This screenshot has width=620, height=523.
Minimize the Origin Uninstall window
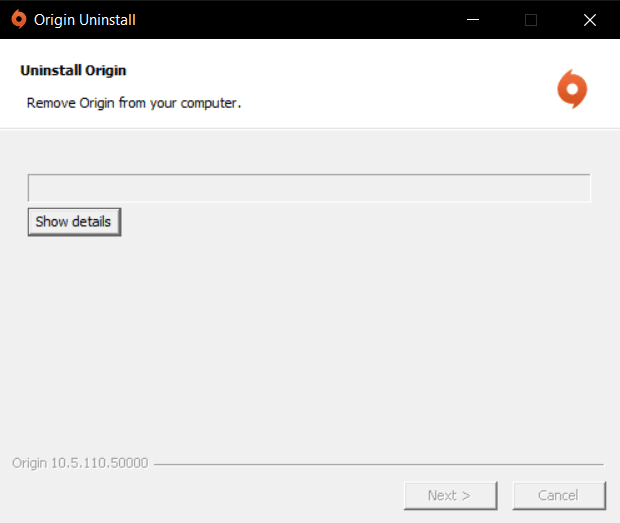pyautogui.click(x=473, y=19)
